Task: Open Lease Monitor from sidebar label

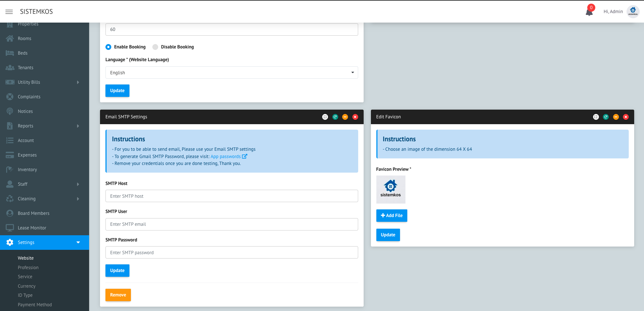Action: click(x=32, y=228)
